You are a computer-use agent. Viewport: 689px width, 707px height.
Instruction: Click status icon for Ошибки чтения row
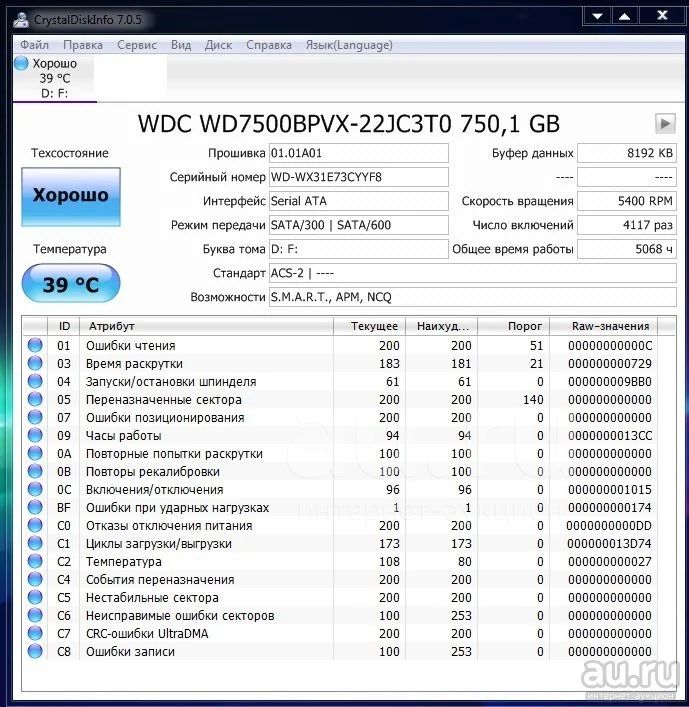(35, 345)
